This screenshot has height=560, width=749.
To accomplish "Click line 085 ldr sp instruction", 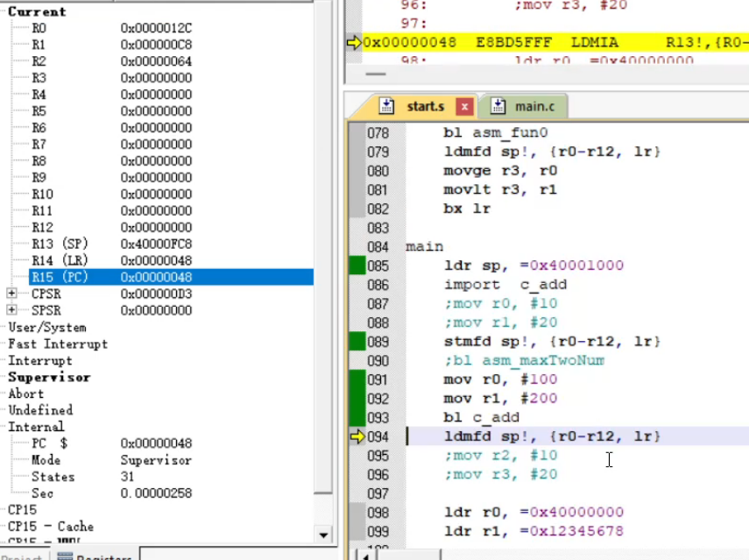I will click(x=534, y=266).
